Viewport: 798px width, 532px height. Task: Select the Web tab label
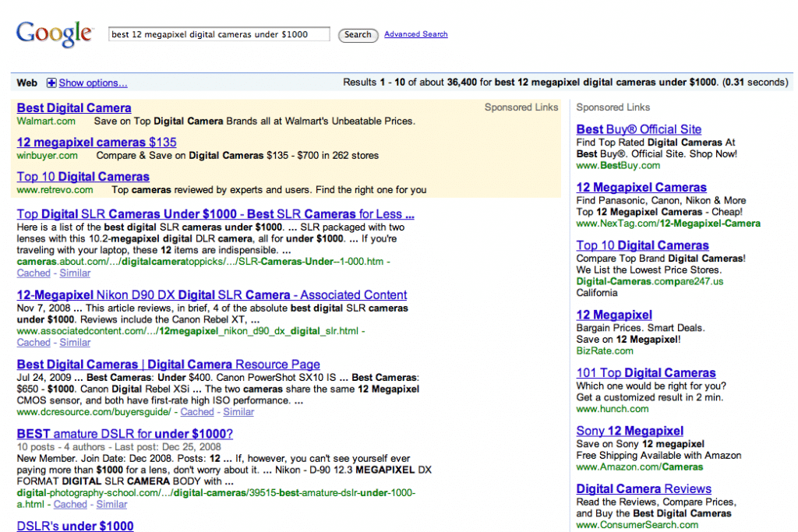click(27, 83)
